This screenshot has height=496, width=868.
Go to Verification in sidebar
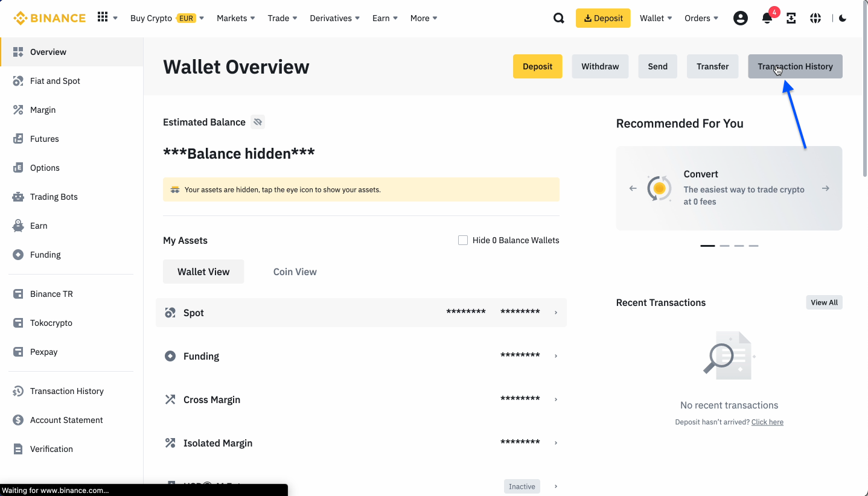tap(71, 449)
